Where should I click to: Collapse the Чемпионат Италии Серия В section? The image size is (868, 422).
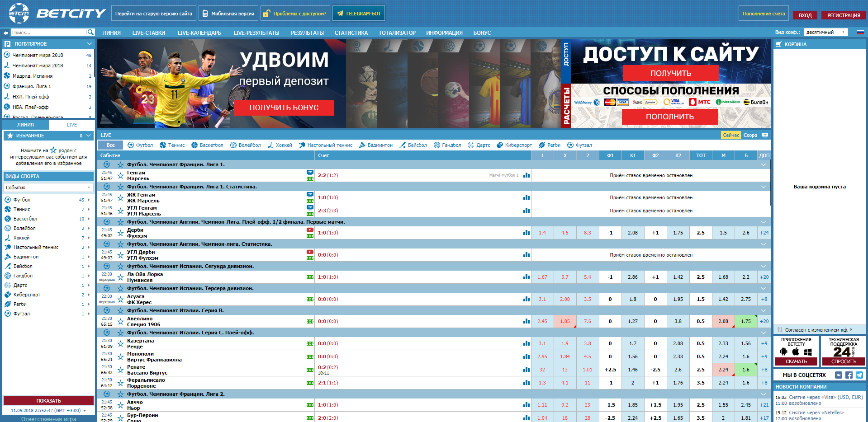(764, 310)
